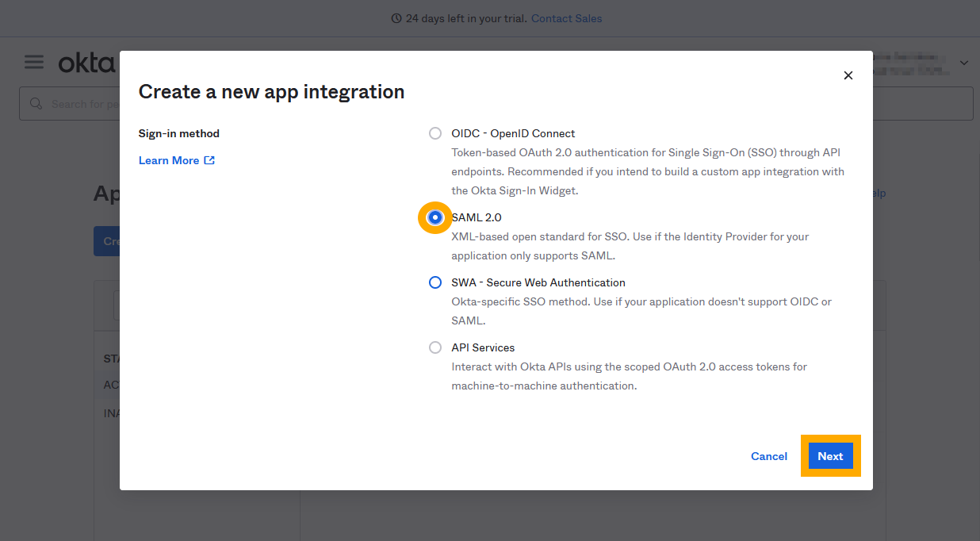Click the SWA - Secure Web Authentication label
Screen dimensions: 980x541
(x=538, y=282)
